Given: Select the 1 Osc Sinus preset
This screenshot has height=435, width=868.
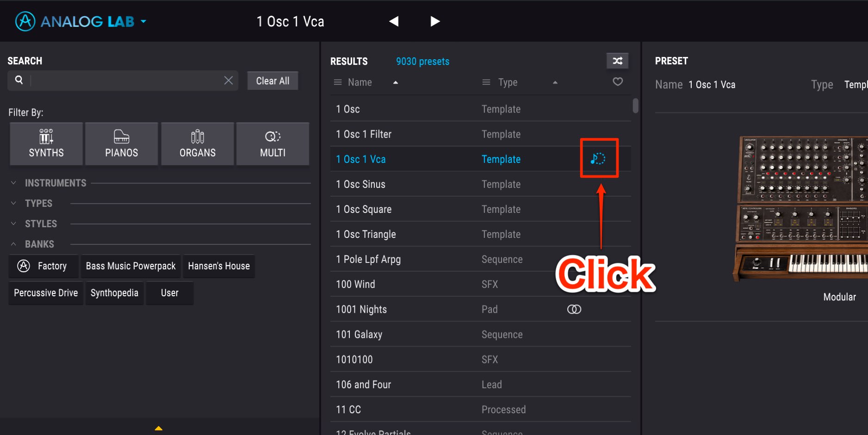Looking at the screenshot, I should tap(481, 184).
